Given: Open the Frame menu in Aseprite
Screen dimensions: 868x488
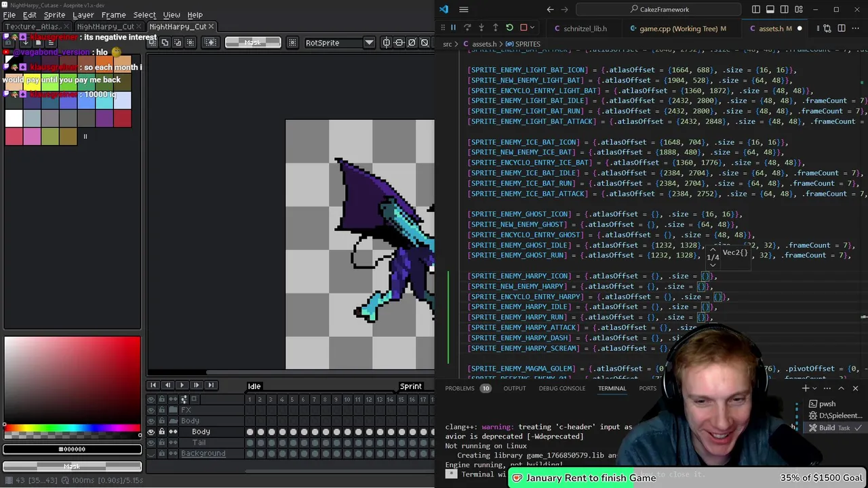Looking at the screenshot, I should 113,15.
